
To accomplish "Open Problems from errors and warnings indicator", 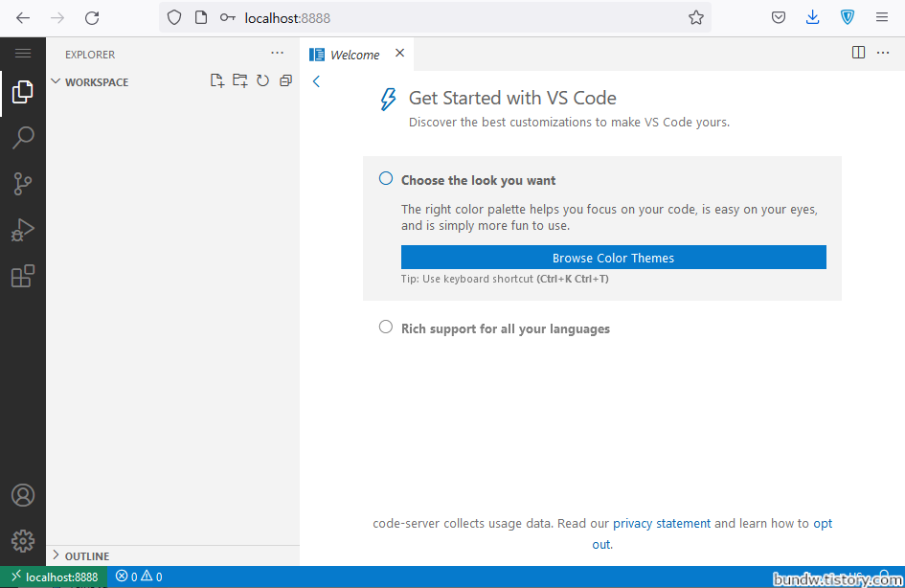I will click(x=139, y=577).
